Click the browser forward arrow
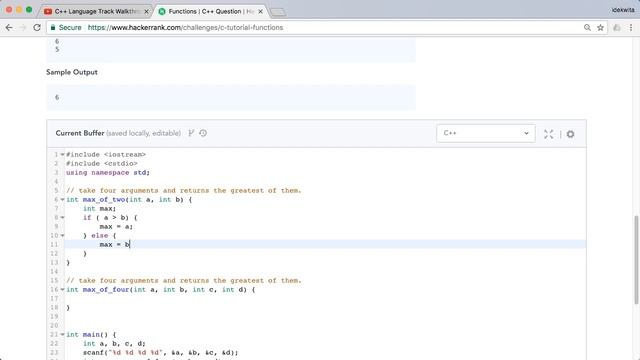This screenshot has height=360, width=640. (23, 28)
